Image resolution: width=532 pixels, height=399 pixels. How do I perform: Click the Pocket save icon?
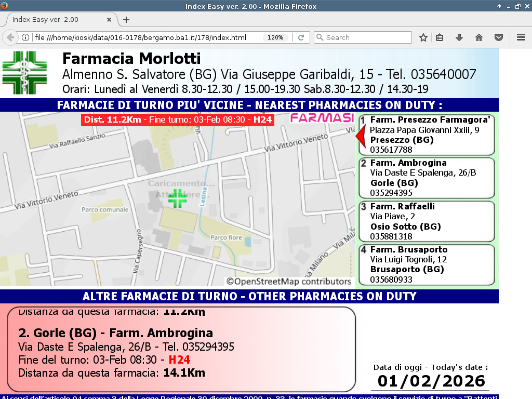click(x=498, y=37)
